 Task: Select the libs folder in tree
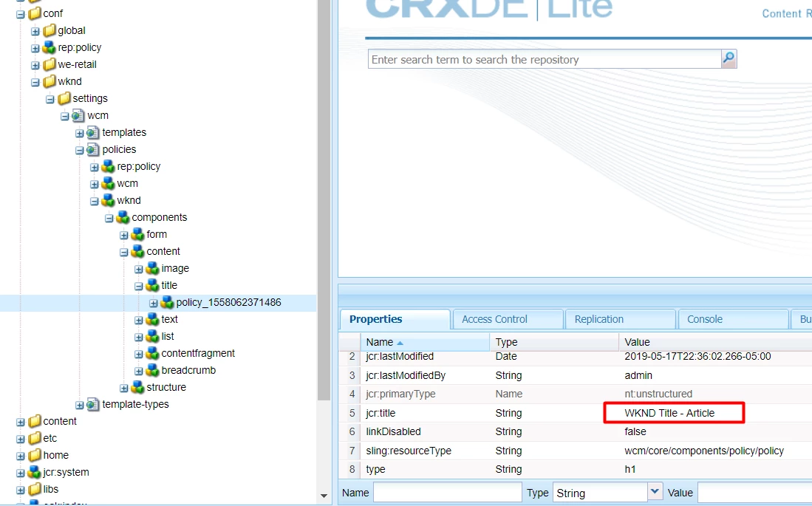pos(51,489)
